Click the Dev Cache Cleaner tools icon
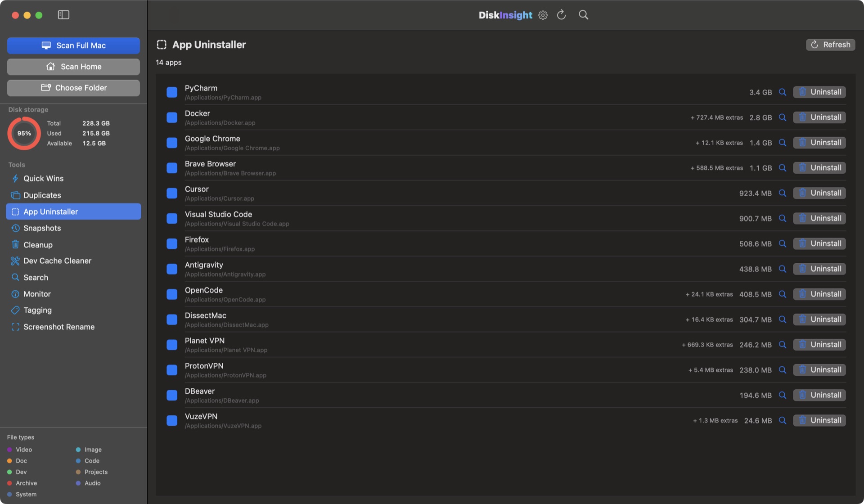The width and height of the screenshot is (864, 504). (15, 261)
